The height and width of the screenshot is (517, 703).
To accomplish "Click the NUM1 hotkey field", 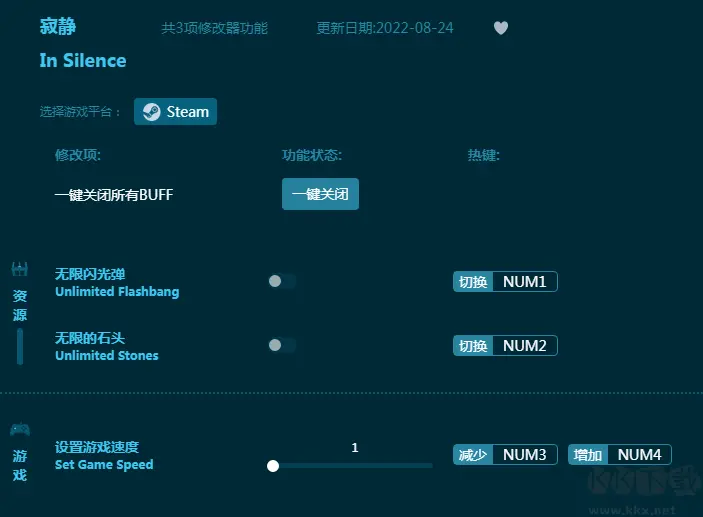I will click(524, 282).
